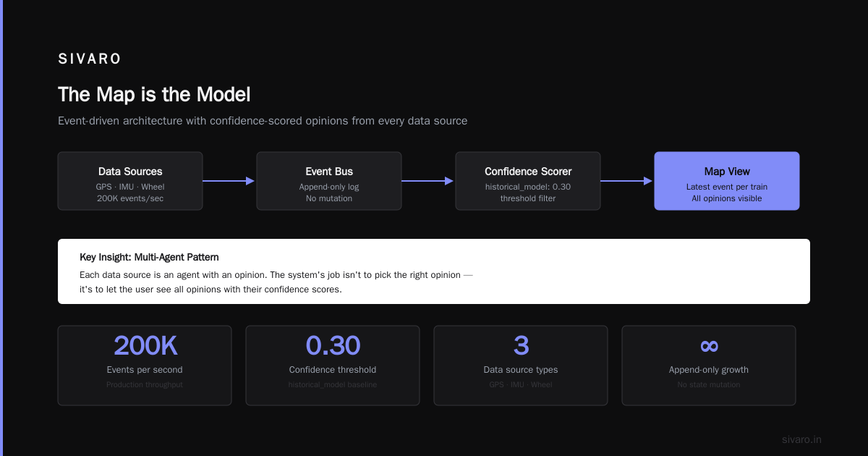
Task: Click the title The Map is the Model
Action: coord(154,95)
